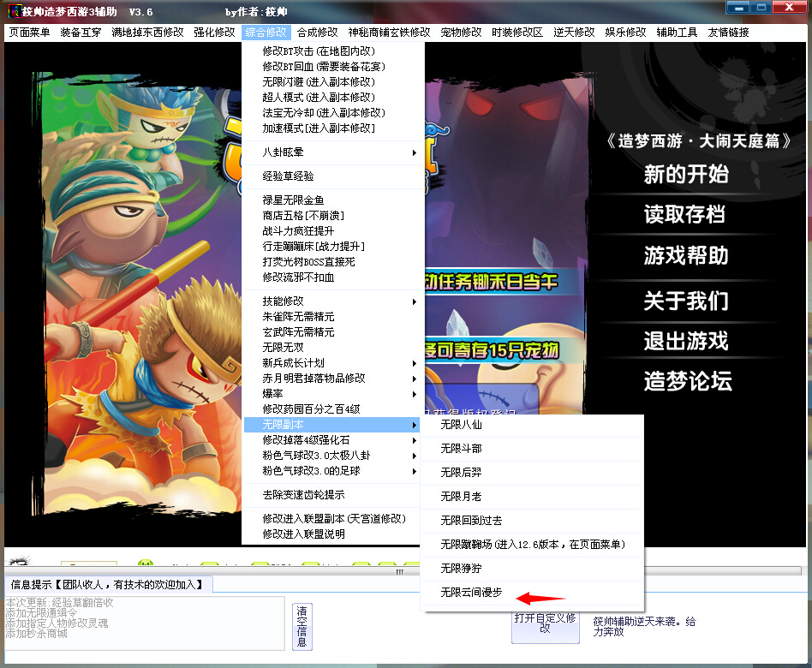Open 造梦论坛 link
The height and width of the screenshot is (668, 812).
pyautogui.click(x=688, y=381)
